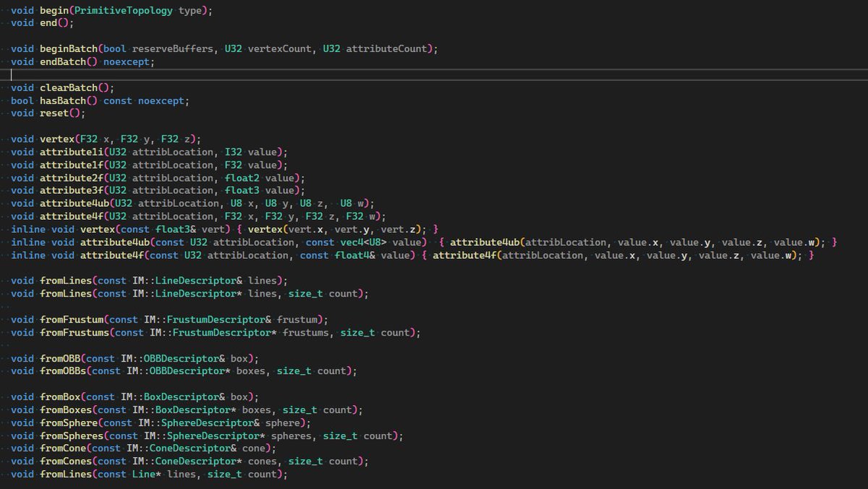Click the 'fromOBB' singular function name
Screen dimensions: 868x489
tap(60, 358)
